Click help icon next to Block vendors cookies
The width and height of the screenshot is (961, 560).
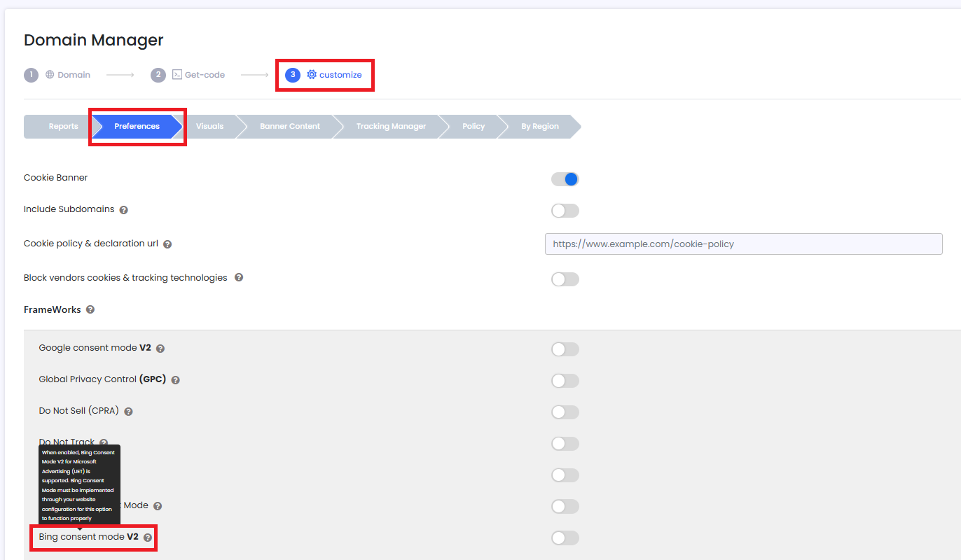coord(239,278)
